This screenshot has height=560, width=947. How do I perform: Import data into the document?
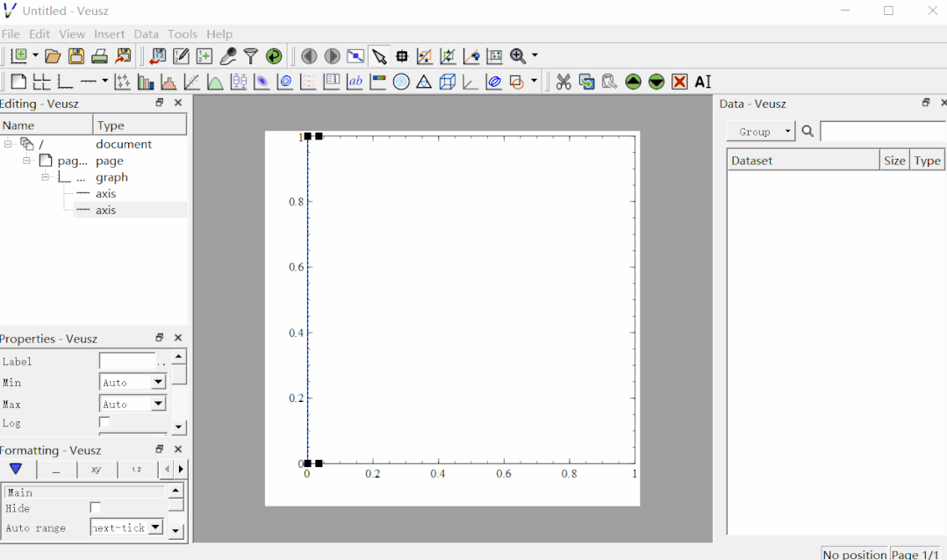pyautogui.click(x=158, y=55)
